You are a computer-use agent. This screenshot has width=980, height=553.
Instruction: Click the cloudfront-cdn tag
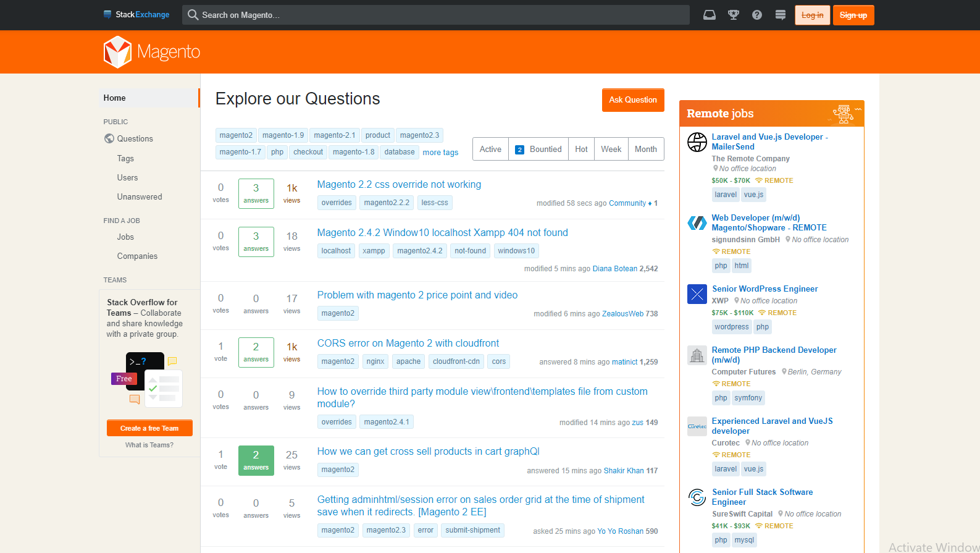[x=456, y=361]
